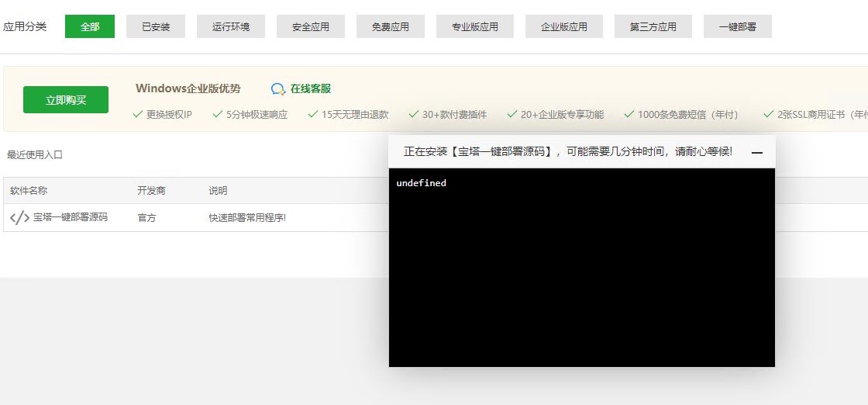Image resolution: width=868 pixels, height=405 pixels.
Task: Select the 全部 category tab
Action: pos(90,26)
